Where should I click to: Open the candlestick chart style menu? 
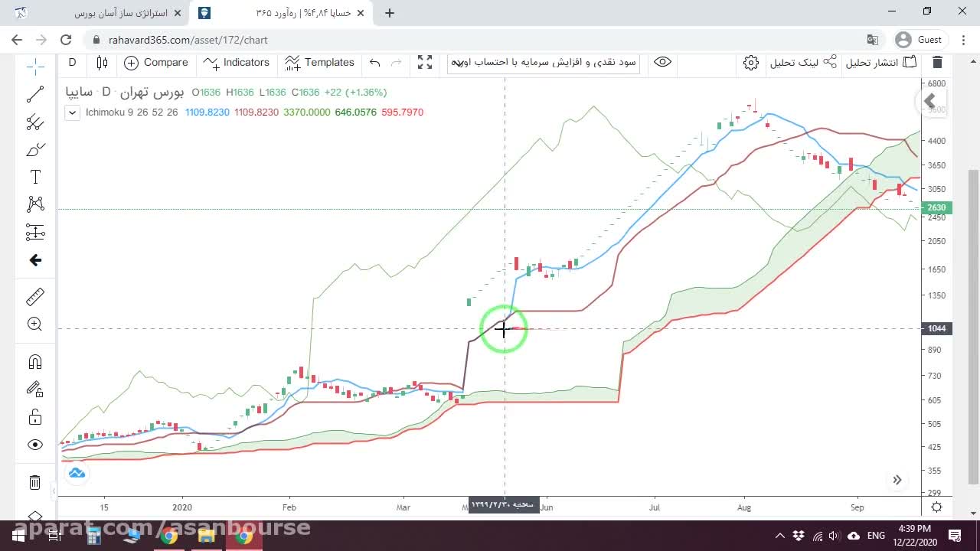[x=102, y=63]
